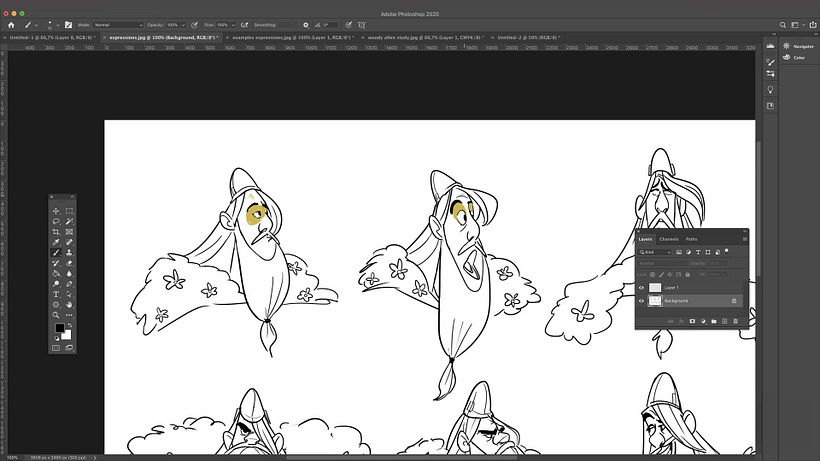Viewport: 820px width, 461px height.
Task: Create new fill or adjustment layer
Action: tap(703, 321)
